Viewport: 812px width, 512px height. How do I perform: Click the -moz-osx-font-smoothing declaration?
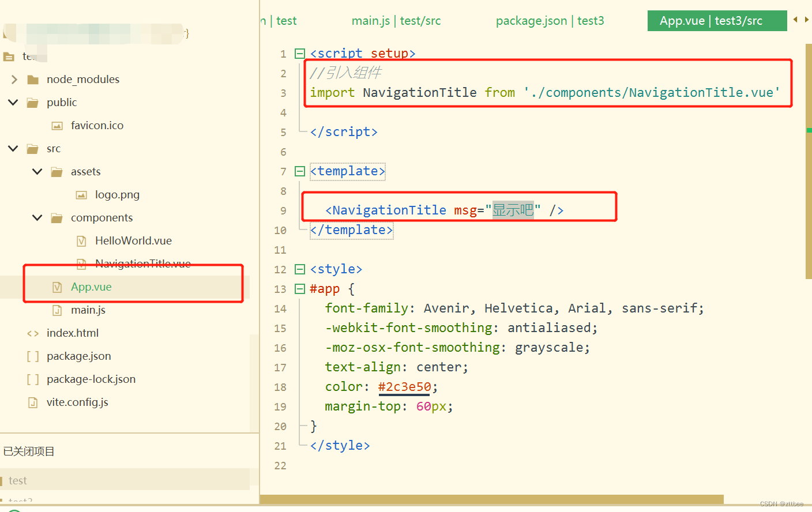(457, 348)
